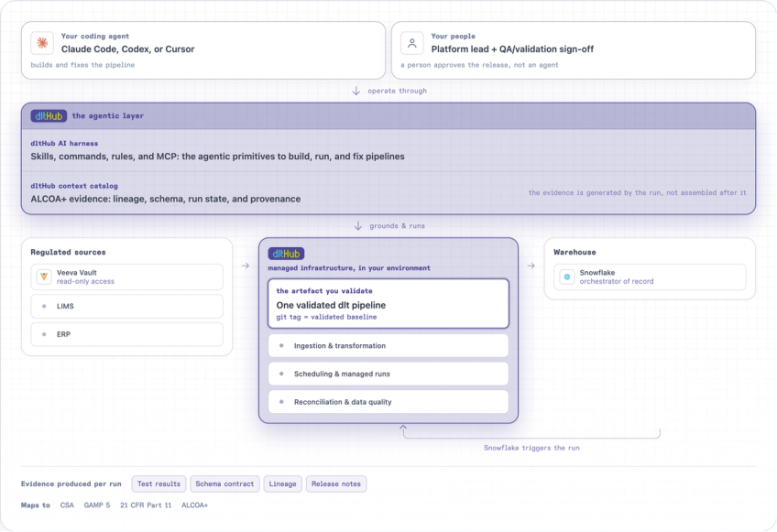
Task: Click the 'operate through' label
Action: 397,91
